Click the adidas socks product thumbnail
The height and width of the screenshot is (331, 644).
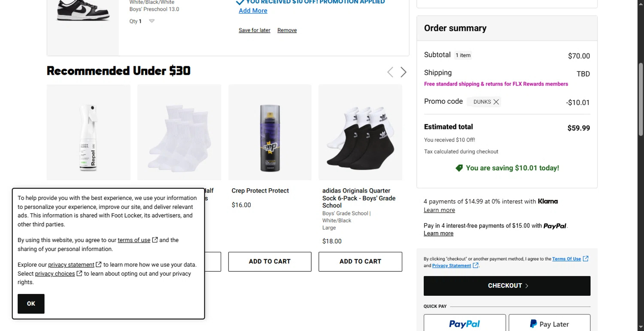[x=360, y=132]
